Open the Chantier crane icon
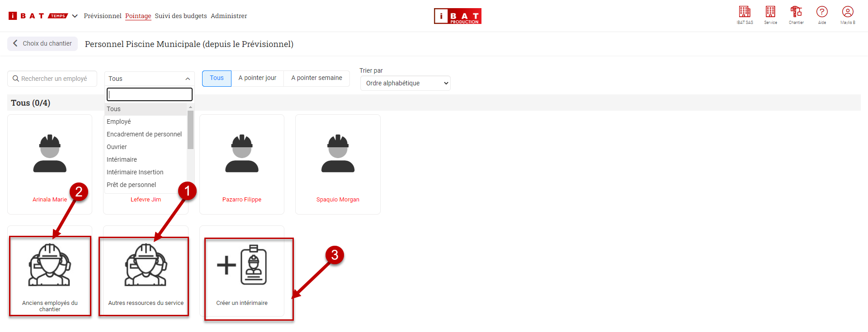868x332 pixels. point(796,13)
